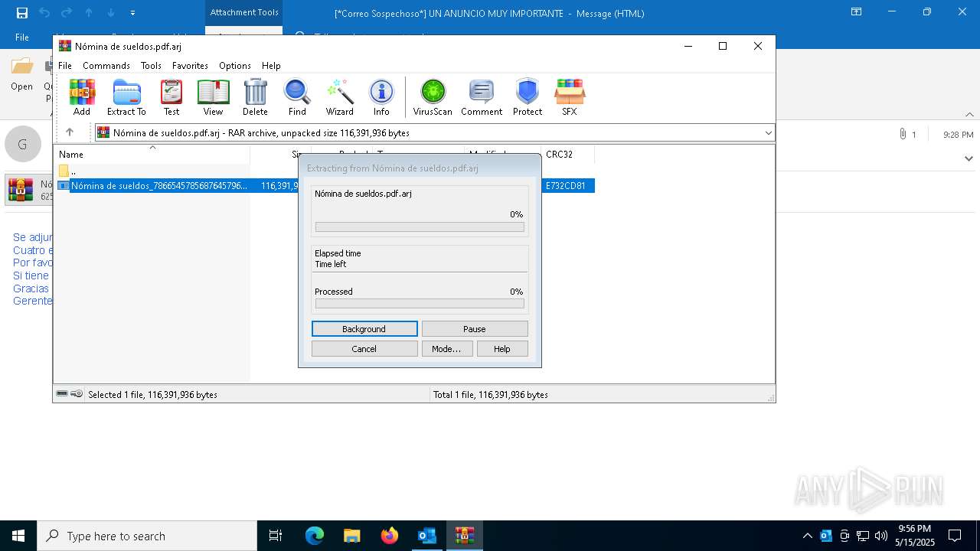Open the Commands menu
The width and height of the screenshot is (980, 551).
click(106, 66)
